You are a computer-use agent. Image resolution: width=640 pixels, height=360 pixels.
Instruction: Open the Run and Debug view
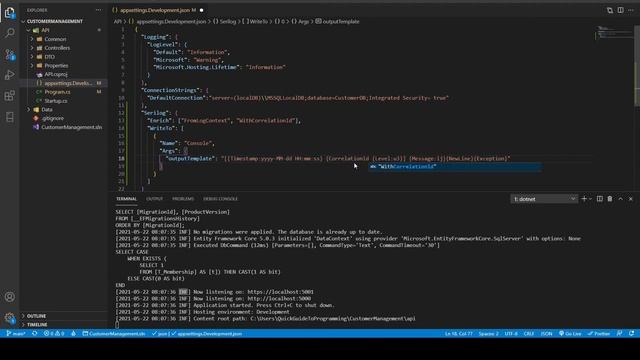9,75
